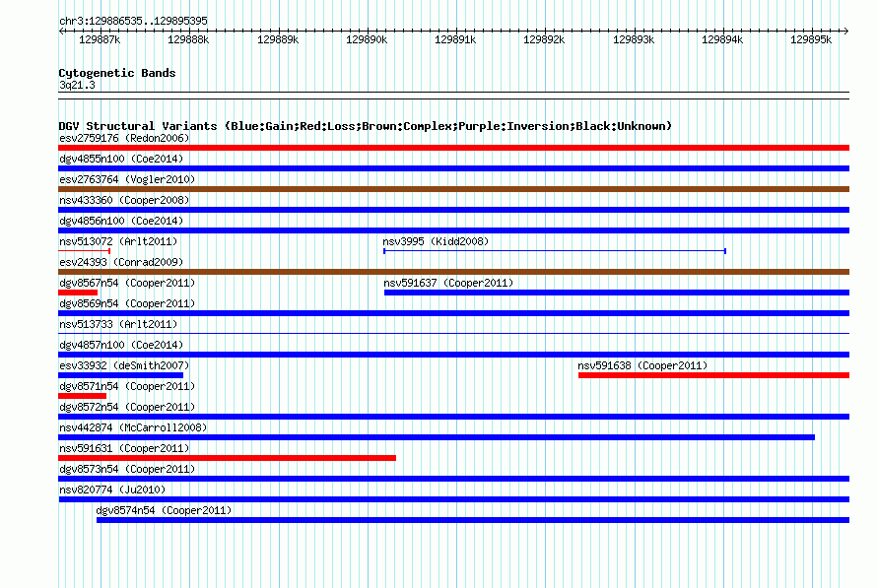Open the dgv8574n54 (Cooper2011) label
Screen dimensions: 877x588
click(x=164, y=510)
